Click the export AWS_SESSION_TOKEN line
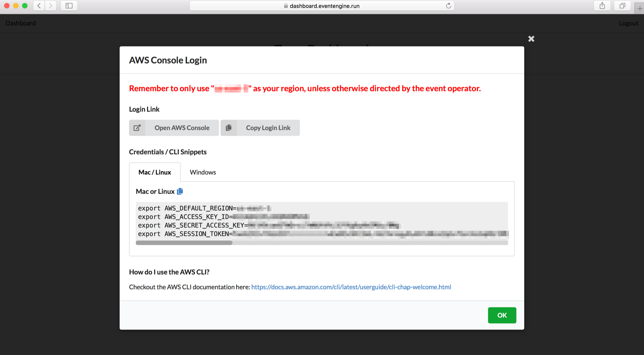The image size is (644, 355). tap(323, 234)
